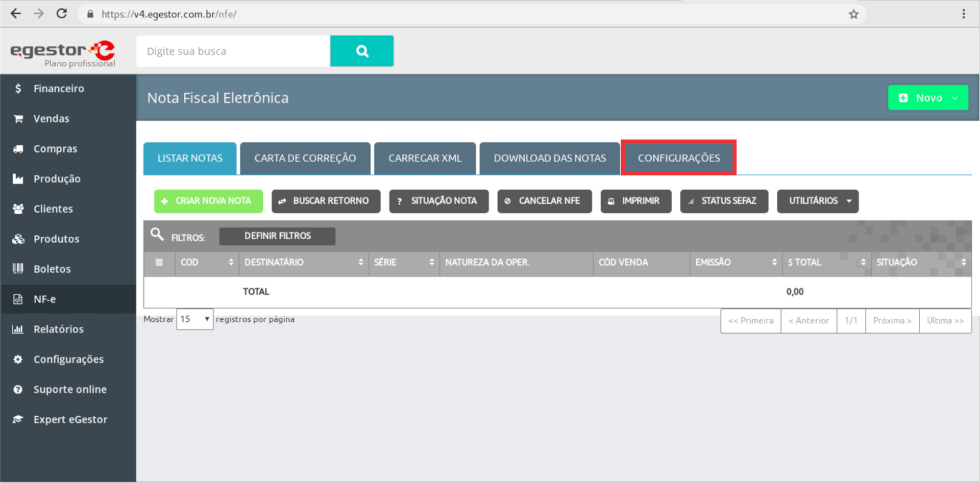Screen dimensions: 980x483
Task: Open Download das Notas tab
Action: tap(550, 159)
